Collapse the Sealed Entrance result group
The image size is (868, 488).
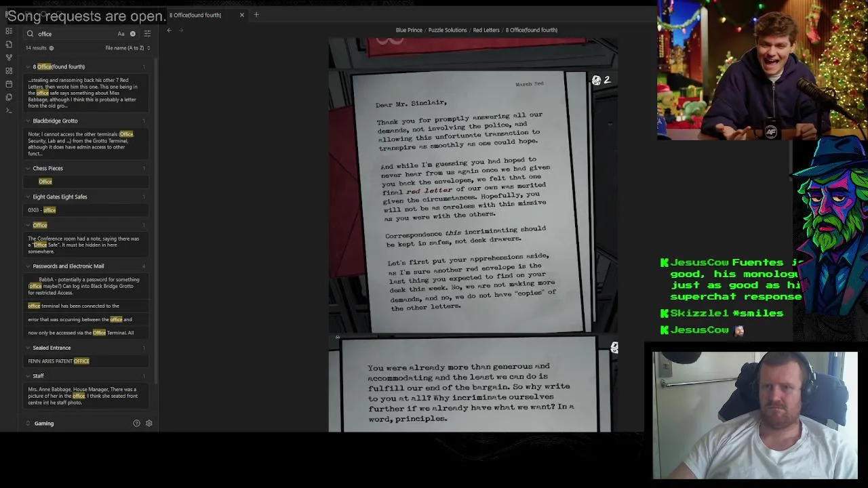point(28,348)
